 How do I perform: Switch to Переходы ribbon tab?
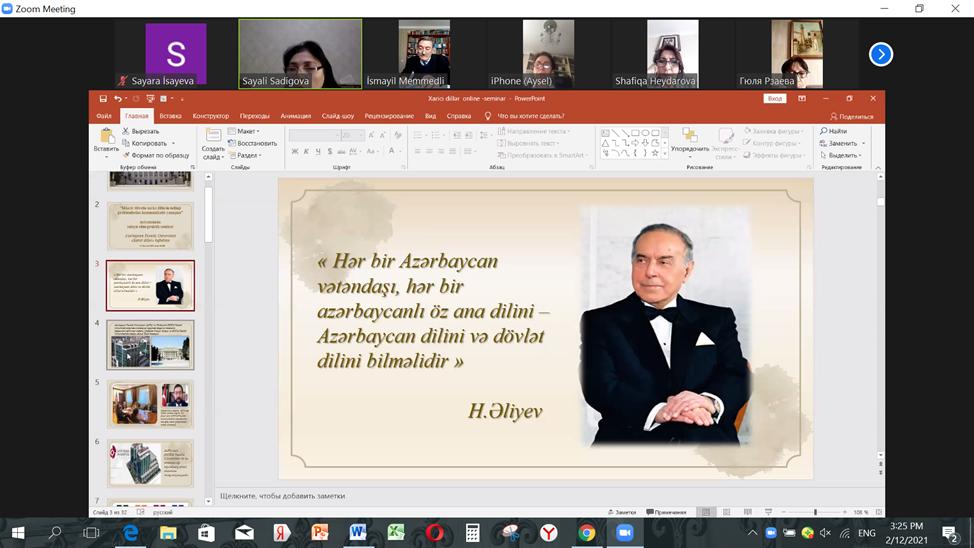tap(255, 116)
